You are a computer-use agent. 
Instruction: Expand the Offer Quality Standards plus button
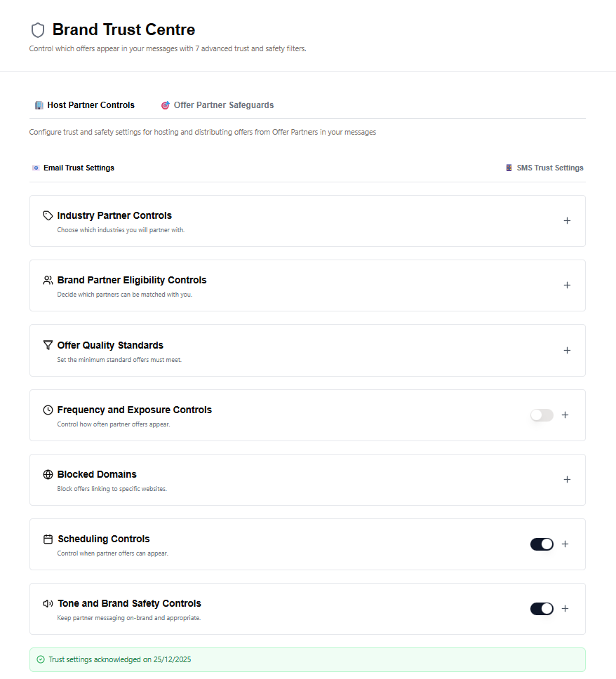click(567, 351)
